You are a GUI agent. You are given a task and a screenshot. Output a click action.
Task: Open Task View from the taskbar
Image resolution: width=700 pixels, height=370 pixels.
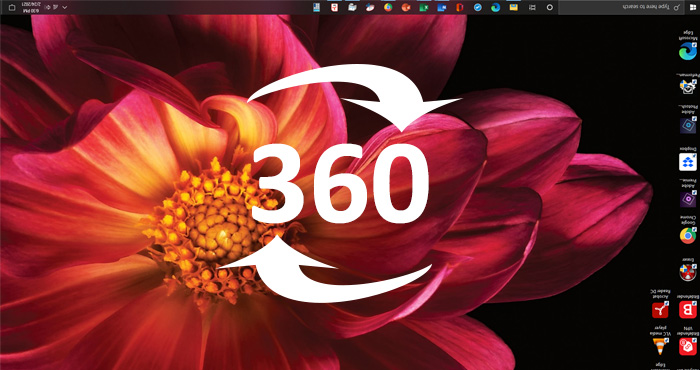pos(532,7)
